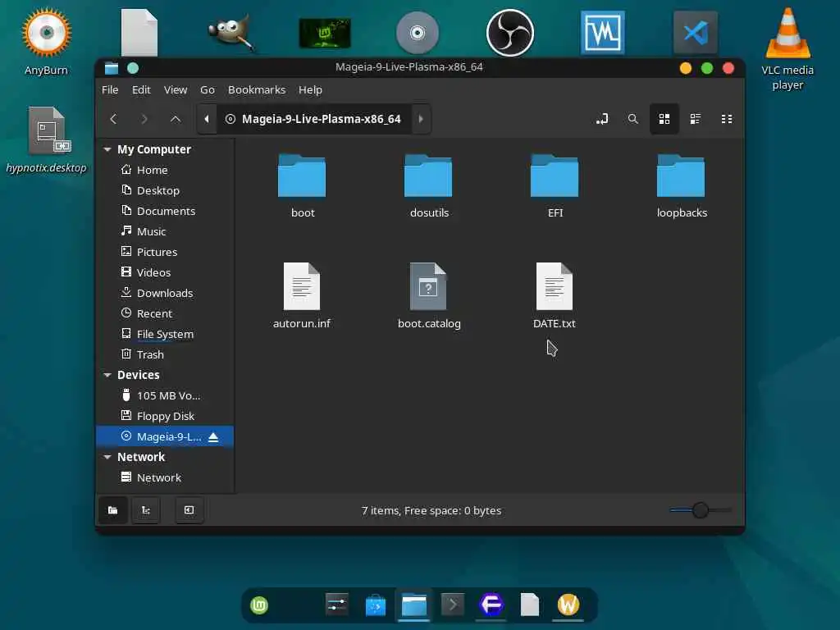
Task: Open system settings mixer icon in dock
Action: [x=337, y=605]
